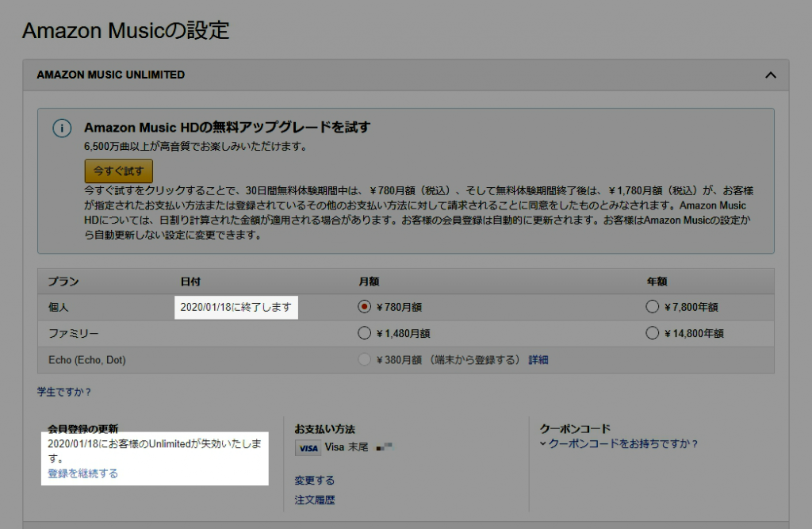Click the 日付 column header
The width and height of the screenshot is (812, 529).
pos(190,282)
